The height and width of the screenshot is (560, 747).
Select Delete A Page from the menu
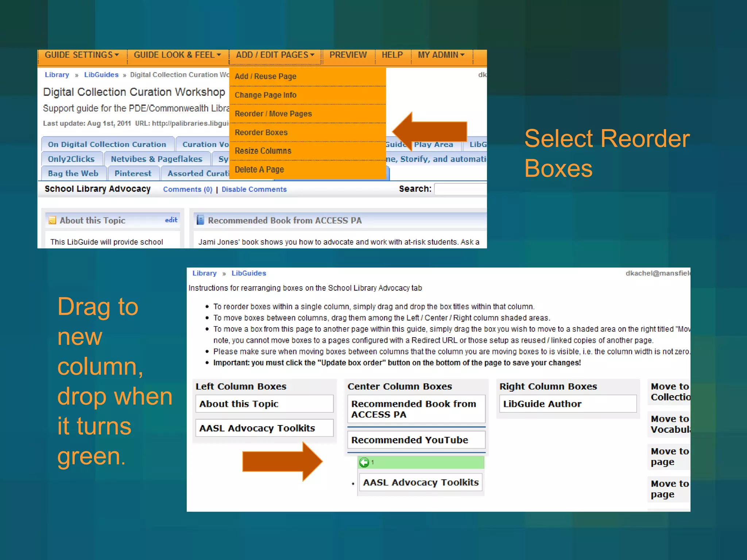tap(307, 170)
